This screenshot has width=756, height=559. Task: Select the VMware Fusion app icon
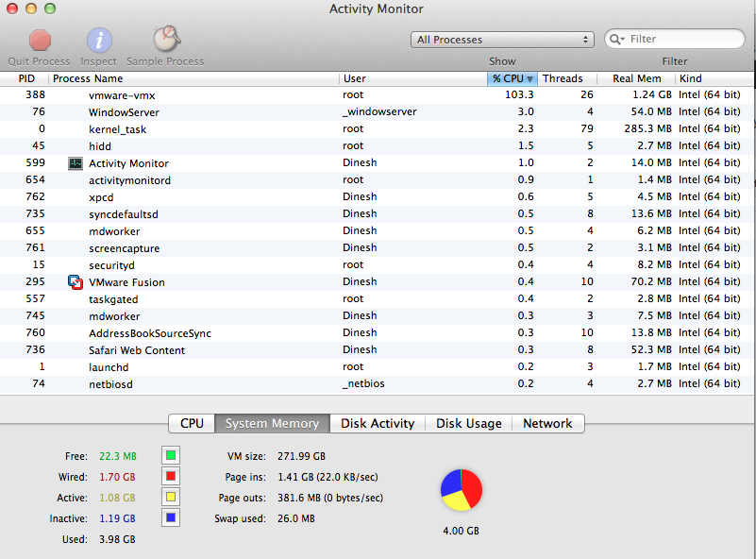[x=76, y=282]
